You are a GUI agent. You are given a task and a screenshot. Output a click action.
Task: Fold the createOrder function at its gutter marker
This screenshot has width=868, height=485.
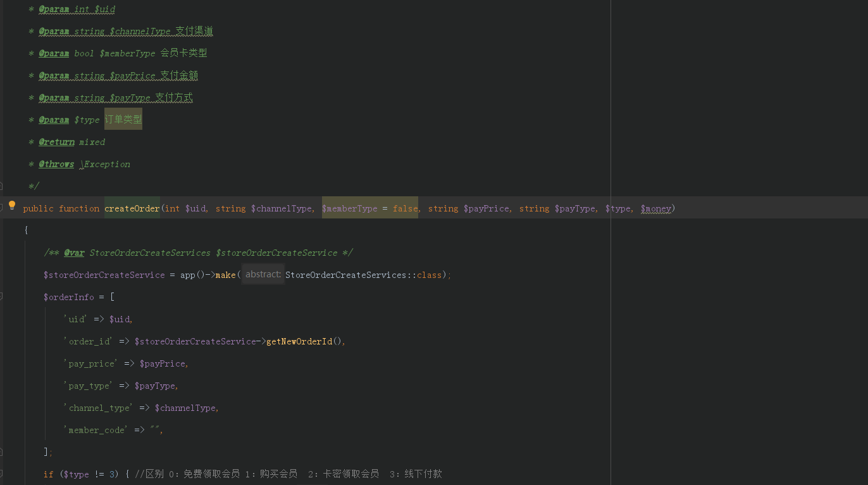(x=1, y=207)
